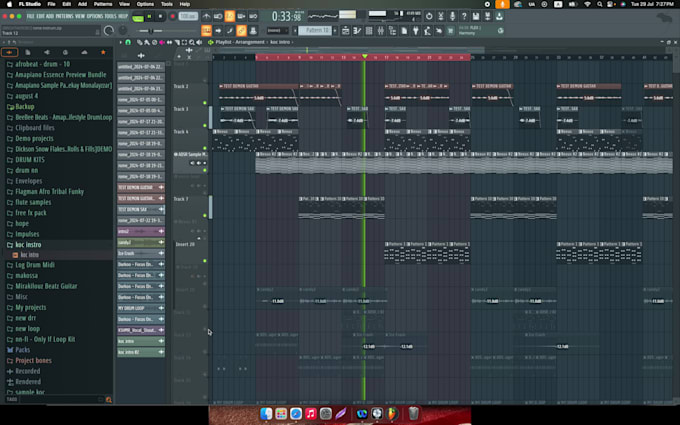Image resolution: width=680 pixels, height=425 pixels.
Task: Click the green playhead marker on timeline
Action: tap(365, 57)
